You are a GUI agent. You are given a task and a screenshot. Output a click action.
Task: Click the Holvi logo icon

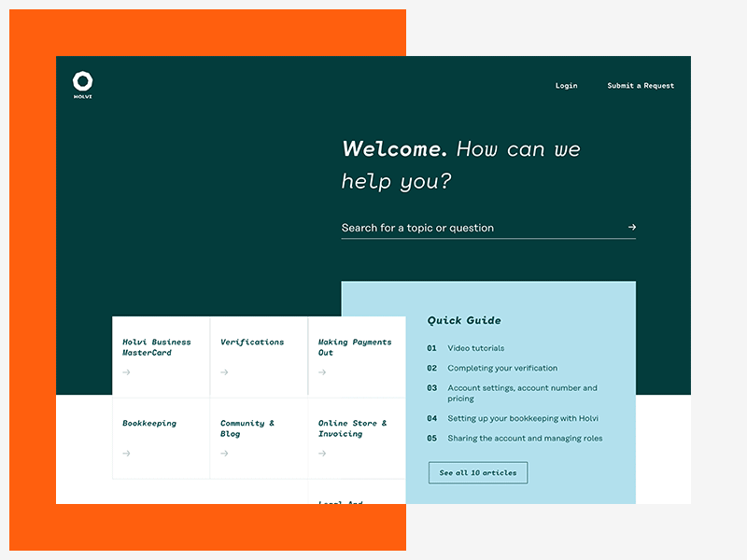coord(81,80)
